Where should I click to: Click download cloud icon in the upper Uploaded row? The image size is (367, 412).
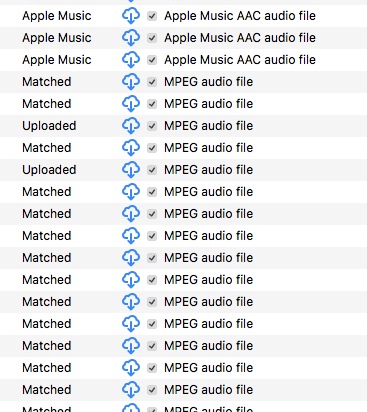pyautogui.click(x=131, y=126)
